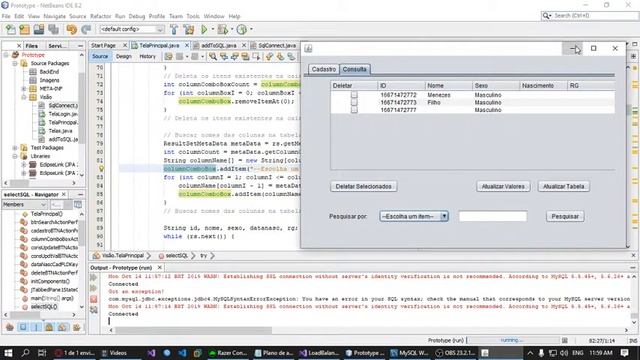Open the Debug Project dropdown arrow
The height and width of the screenshot is (360, 640).
pyautogui.click(x=232, y=29)
